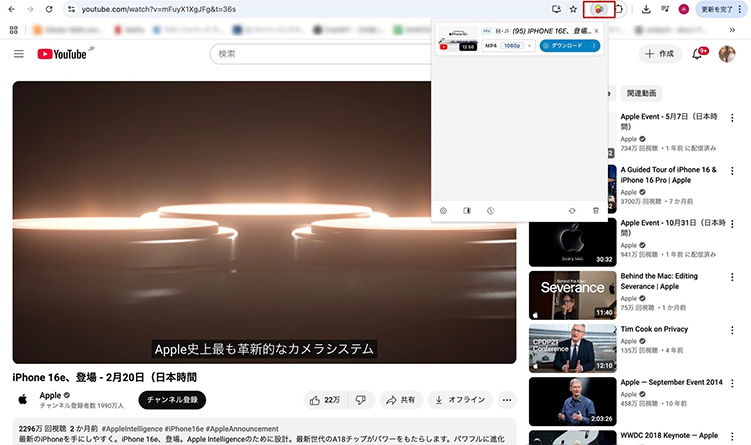
Task: Open the Apple channel avatar below video
Action: click(x=23, y=399)
